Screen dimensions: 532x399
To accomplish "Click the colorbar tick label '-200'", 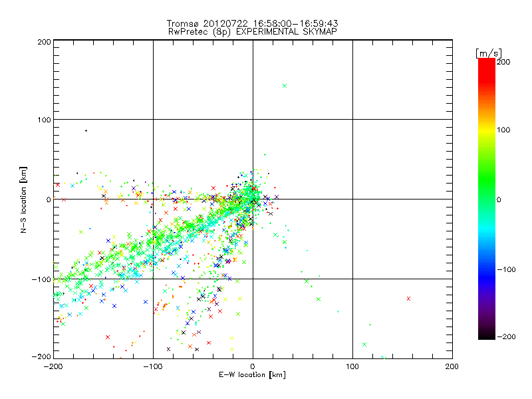I will coord(506,336).
